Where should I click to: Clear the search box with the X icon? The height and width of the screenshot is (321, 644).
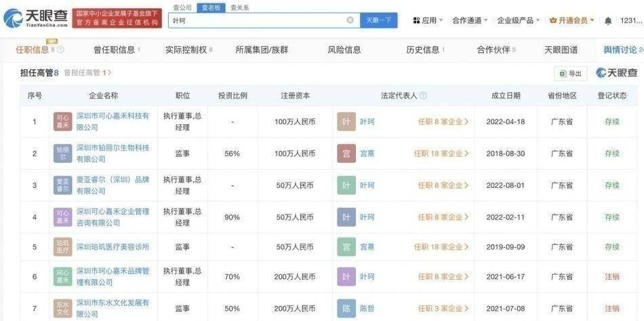350,20
